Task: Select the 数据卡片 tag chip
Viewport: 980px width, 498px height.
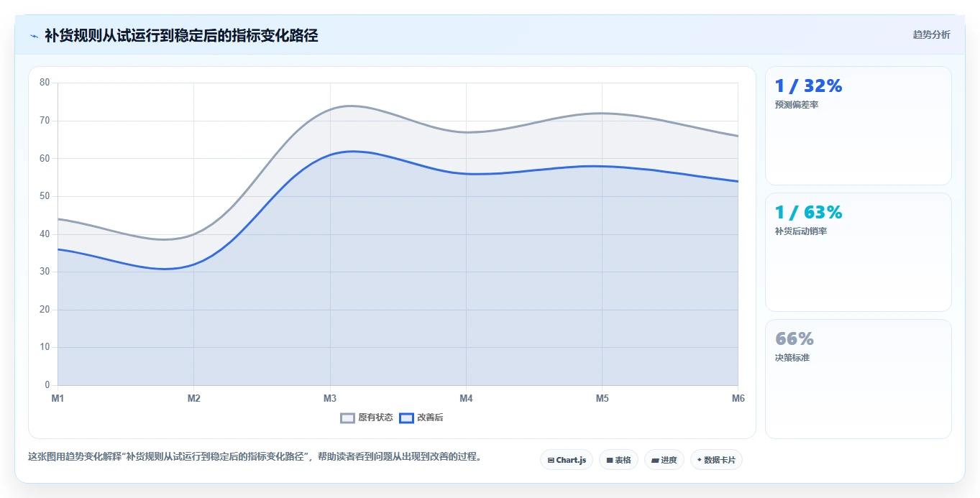Action: pyautogui.click(x=716, y=460)
